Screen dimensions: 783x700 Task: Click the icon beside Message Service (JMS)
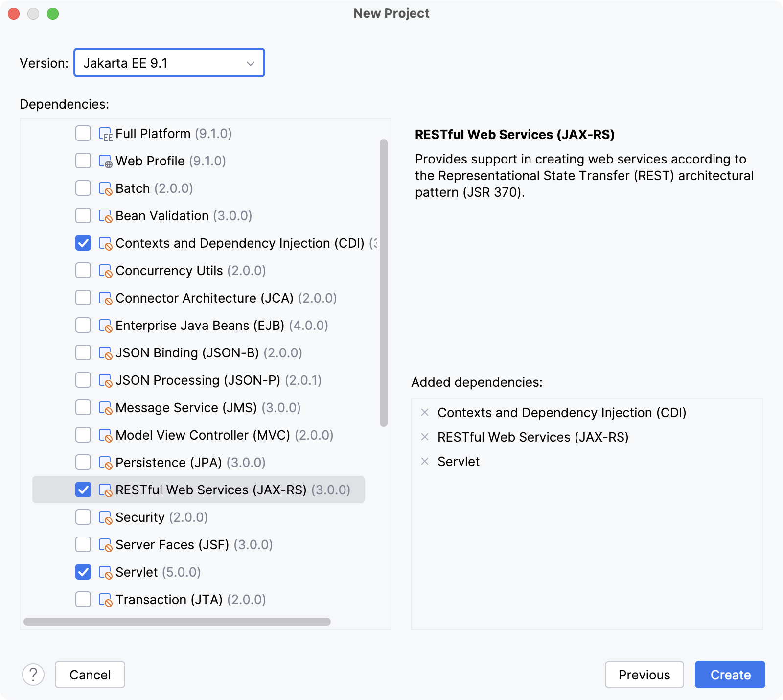click(106, 407)
